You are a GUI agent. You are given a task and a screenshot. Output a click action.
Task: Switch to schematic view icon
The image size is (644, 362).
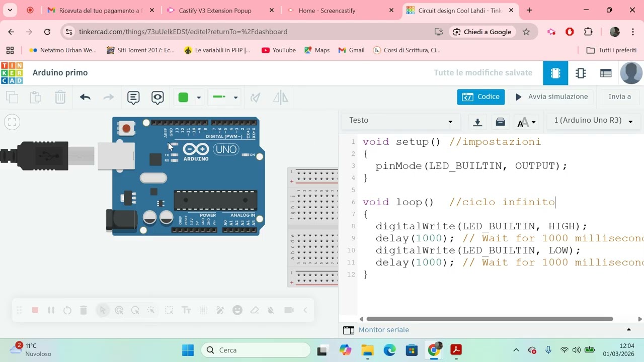[x=581, y=73]
